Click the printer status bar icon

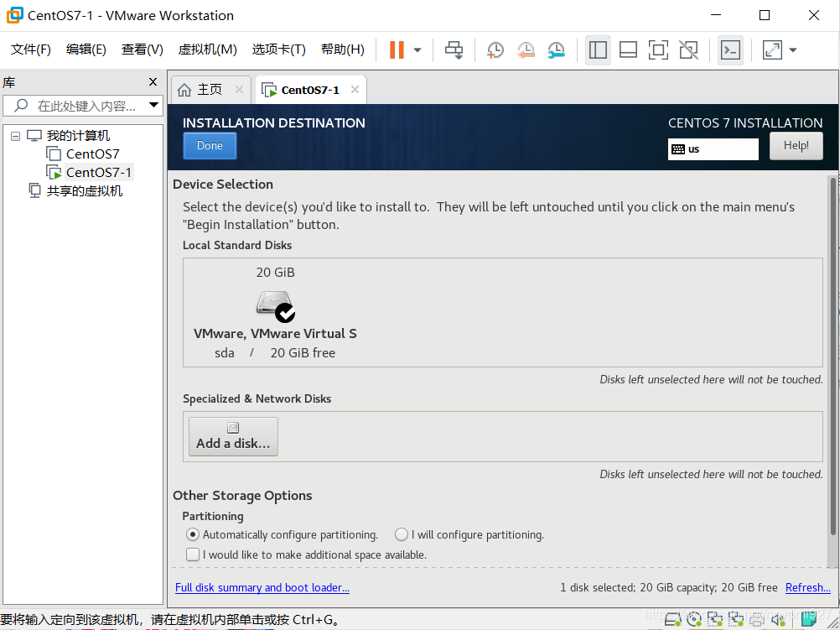[756, 620]
